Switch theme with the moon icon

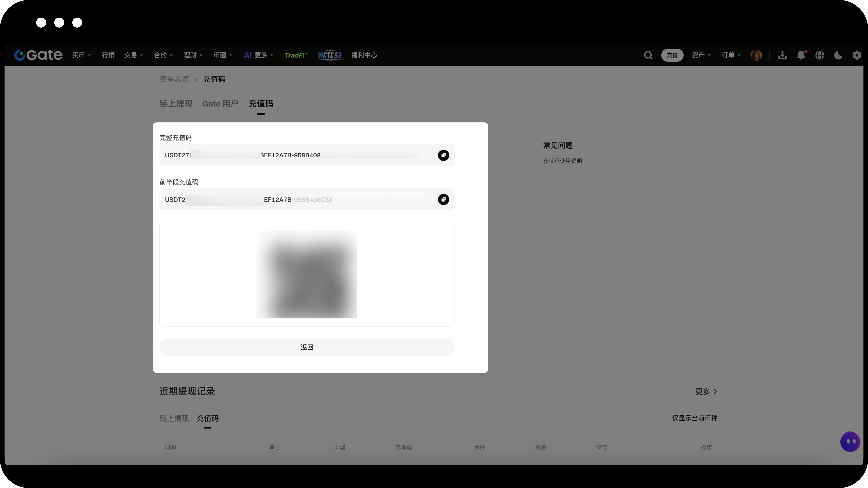(838, 55)
